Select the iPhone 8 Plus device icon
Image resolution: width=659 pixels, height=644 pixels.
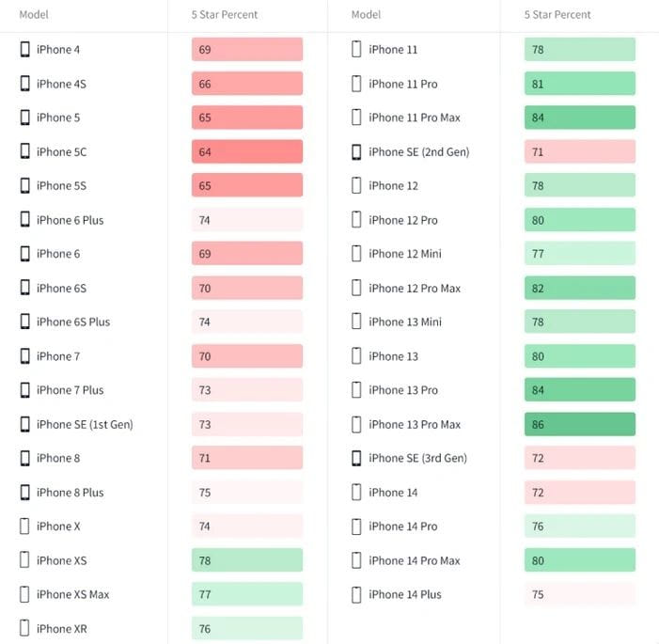(x=25, y=493)
